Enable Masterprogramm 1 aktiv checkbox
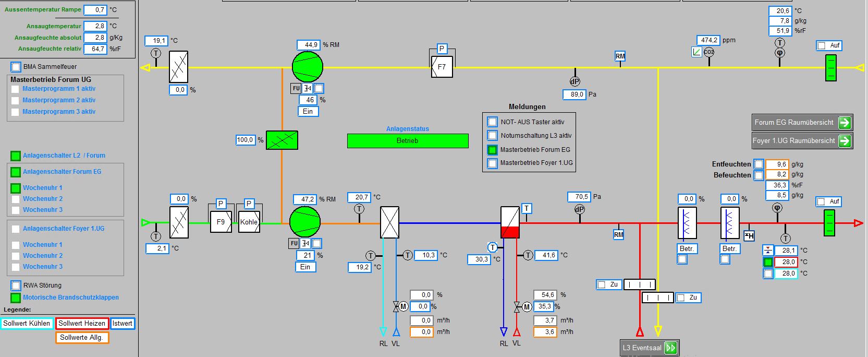 tap(15, 89)
